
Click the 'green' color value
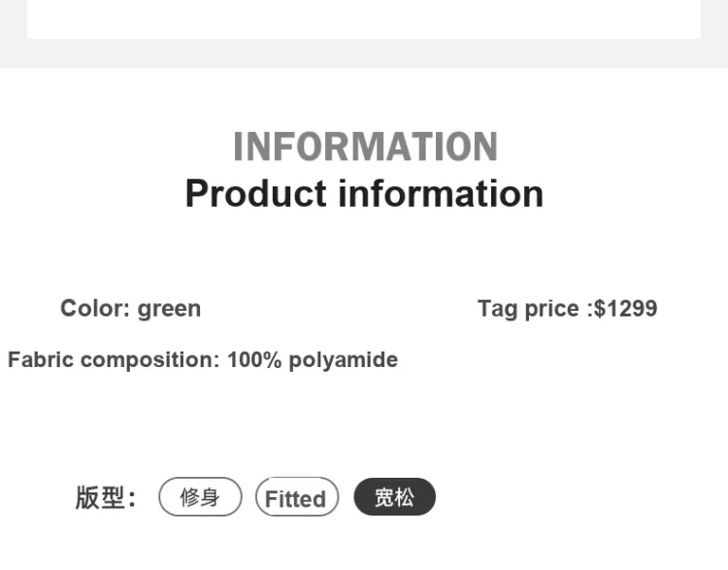170,310
